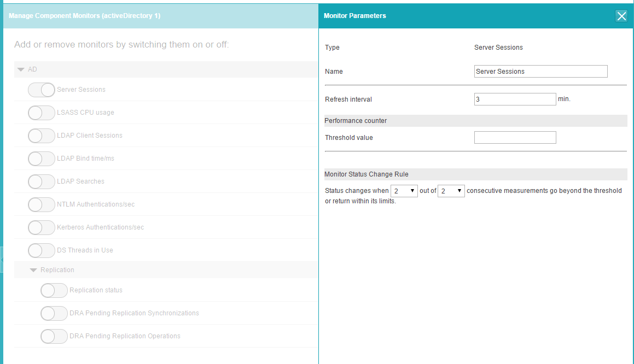Collapse the Replication subgroup
Screen dimensions: 634x364
click(33, 270)
